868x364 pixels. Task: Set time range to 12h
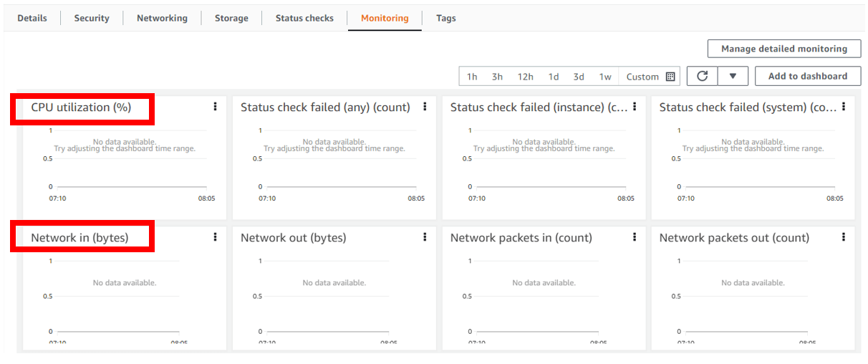pos(525,77)
